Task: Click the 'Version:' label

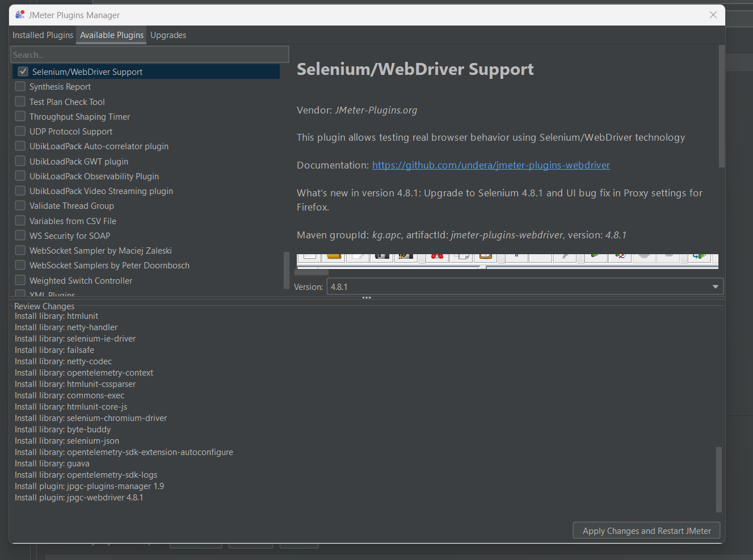Action: tap(308, 287)
